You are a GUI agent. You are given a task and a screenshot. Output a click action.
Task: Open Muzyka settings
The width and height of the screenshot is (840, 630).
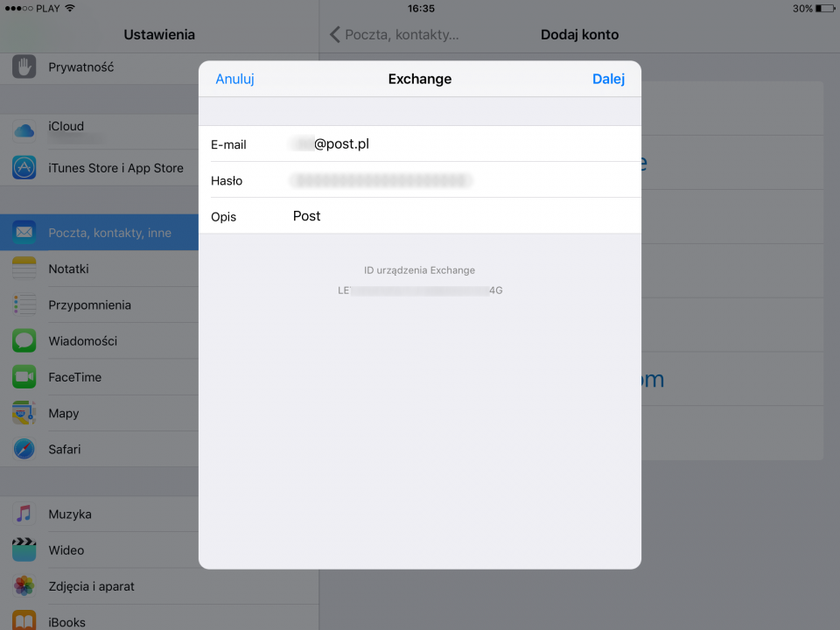click(99, 514)
